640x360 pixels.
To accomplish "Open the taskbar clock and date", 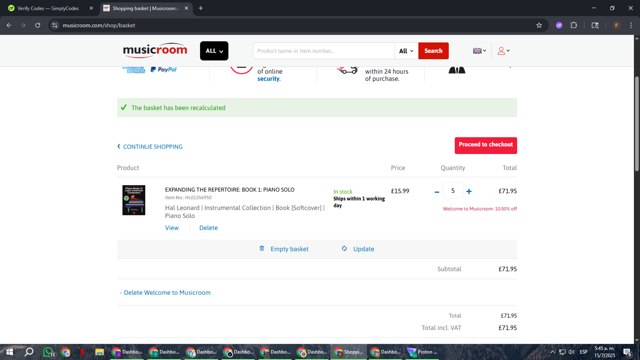I will [604, 352].
